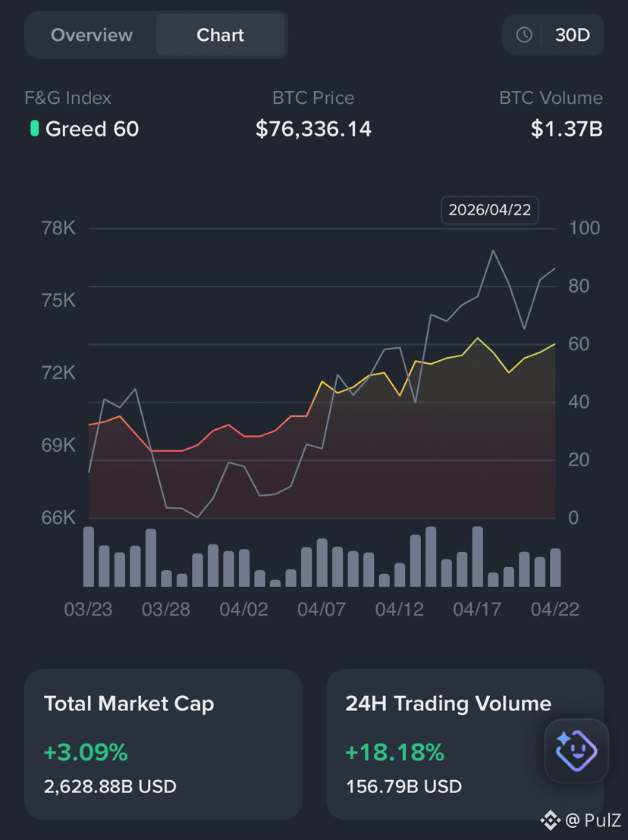
Task: Select the Chart tab
Action: click(x=220, y=35)
